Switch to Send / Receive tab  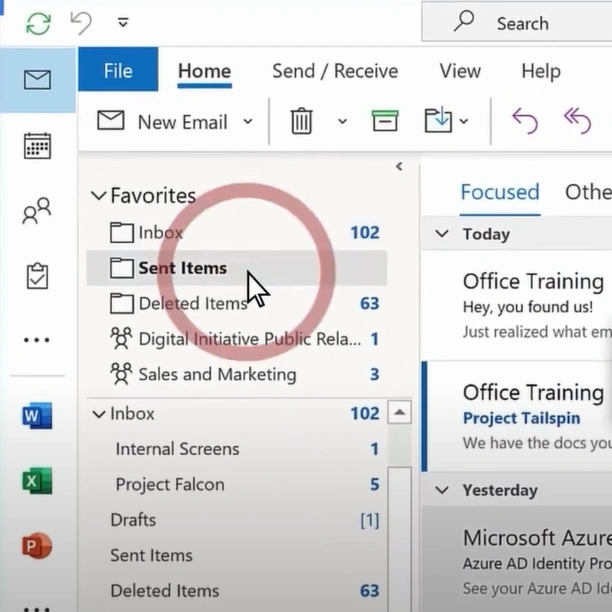click(335, 71)
